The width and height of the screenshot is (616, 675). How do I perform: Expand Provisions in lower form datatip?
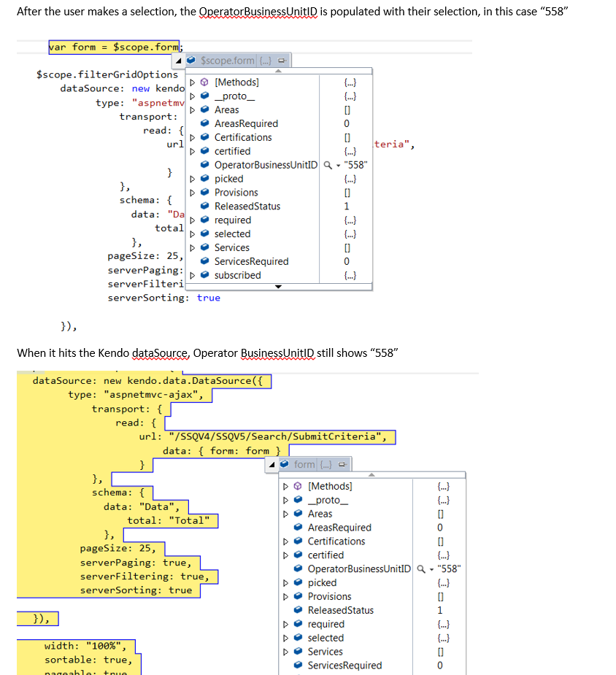pyautogui.click(x=285, y=597)
